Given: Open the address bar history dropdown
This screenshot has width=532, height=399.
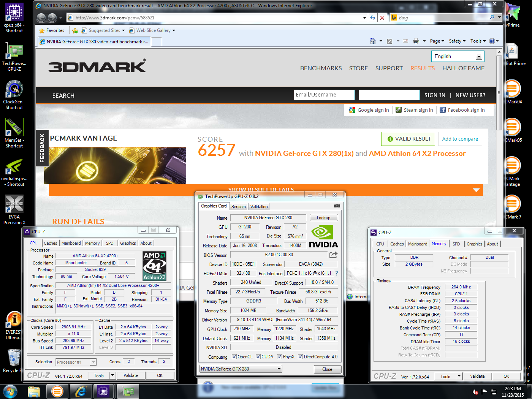Looking at the screenshot, I should (364, 17).
